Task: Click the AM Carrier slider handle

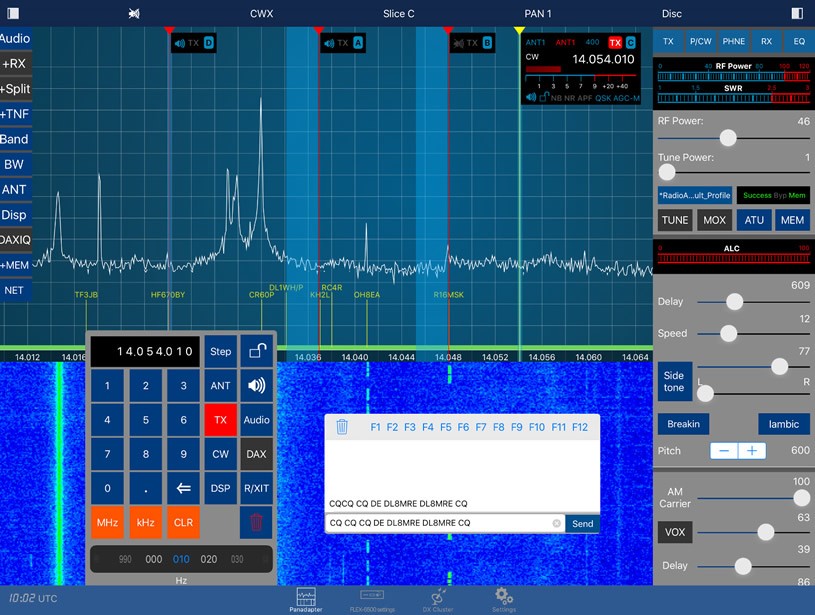Action: (801, 498)
